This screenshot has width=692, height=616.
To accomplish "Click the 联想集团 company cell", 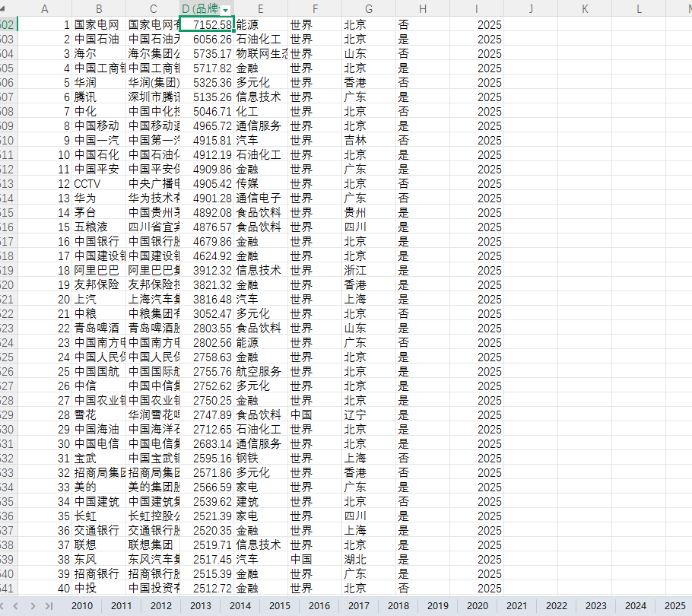I will click(153, 545).
